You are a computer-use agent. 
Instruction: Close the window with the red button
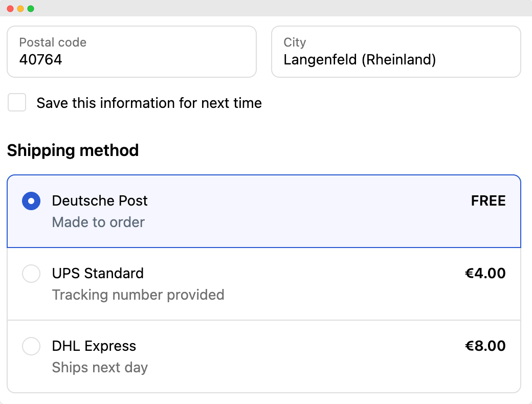pyautogui.click(x=10, y=9)
